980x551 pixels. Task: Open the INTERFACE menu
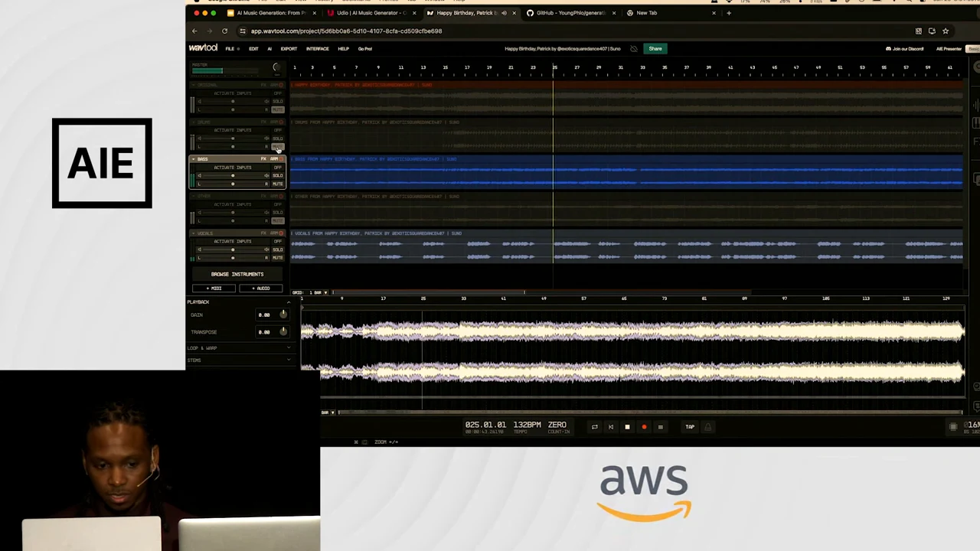tap(318, 48)
